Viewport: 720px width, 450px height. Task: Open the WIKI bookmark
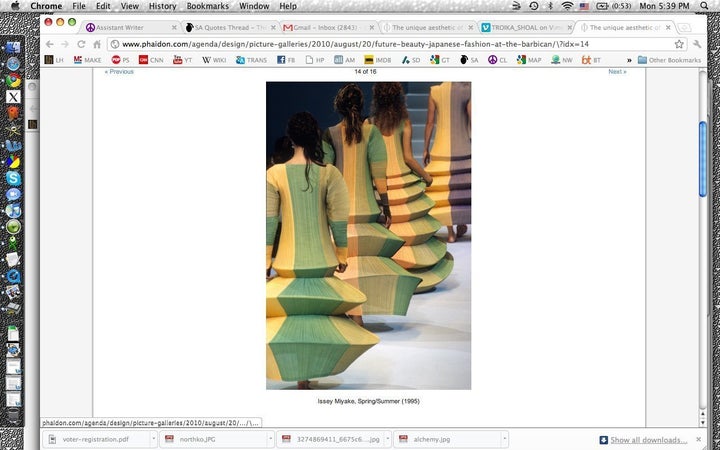(214, 60)
